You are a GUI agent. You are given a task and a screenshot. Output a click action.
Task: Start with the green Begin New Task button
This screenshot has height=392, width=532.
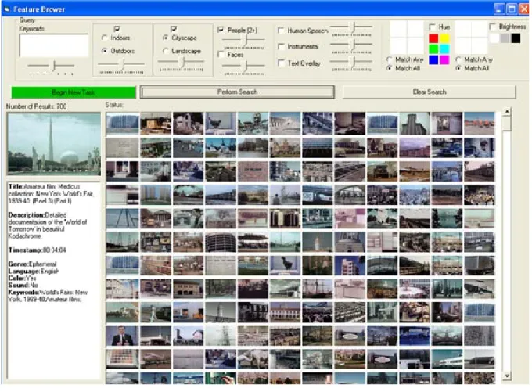point(74,92)
